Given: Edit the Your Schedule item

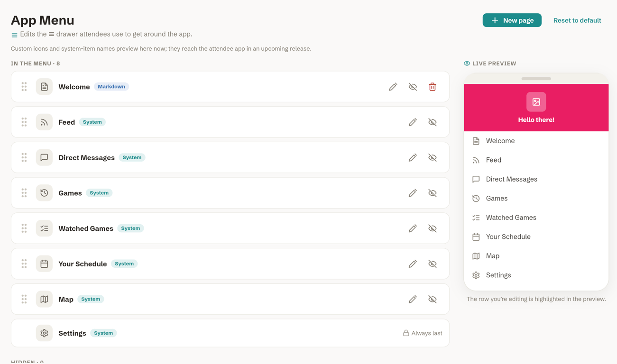Looking at the screenshot, I should [x=413, y=264].
